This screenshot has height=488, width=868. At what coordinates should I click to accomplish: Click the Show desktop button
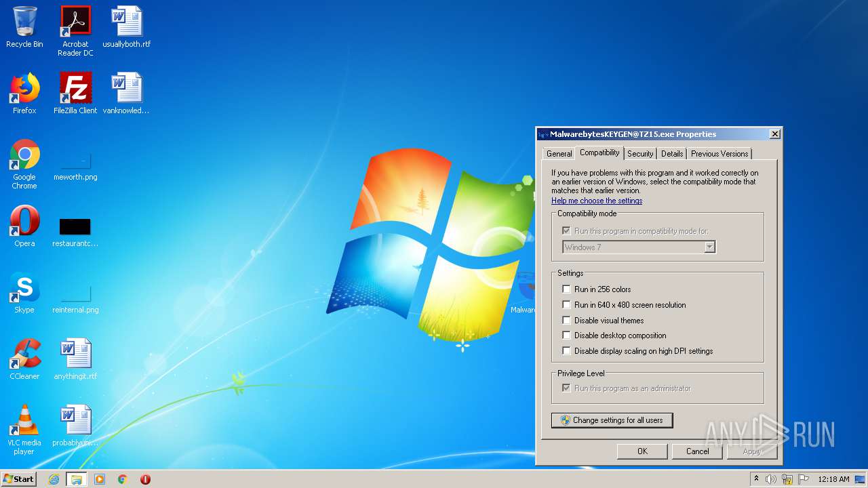point(861,479)
